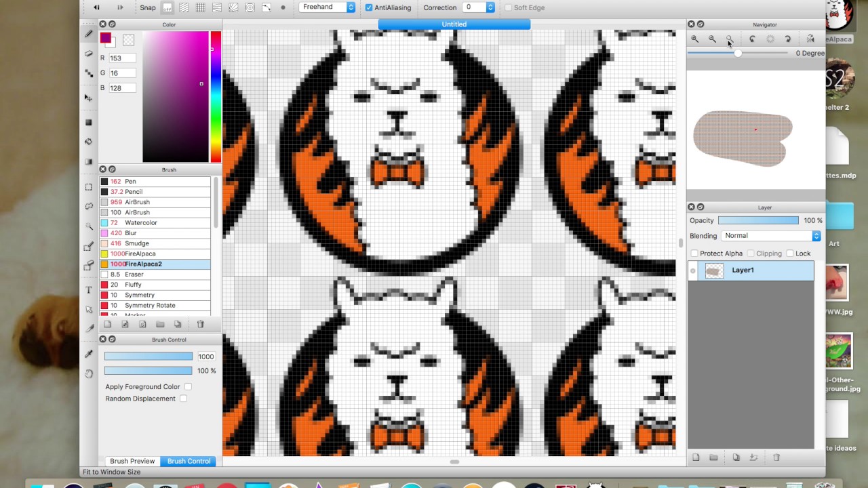Enable the vanishing point snap icon
The image size is (868, 488).
click(233, 7)
